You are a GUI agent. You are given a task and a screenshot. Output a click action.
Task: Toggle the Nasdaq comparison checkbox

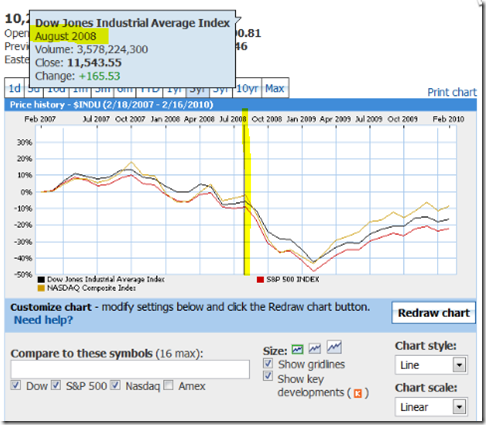point(115,385)
